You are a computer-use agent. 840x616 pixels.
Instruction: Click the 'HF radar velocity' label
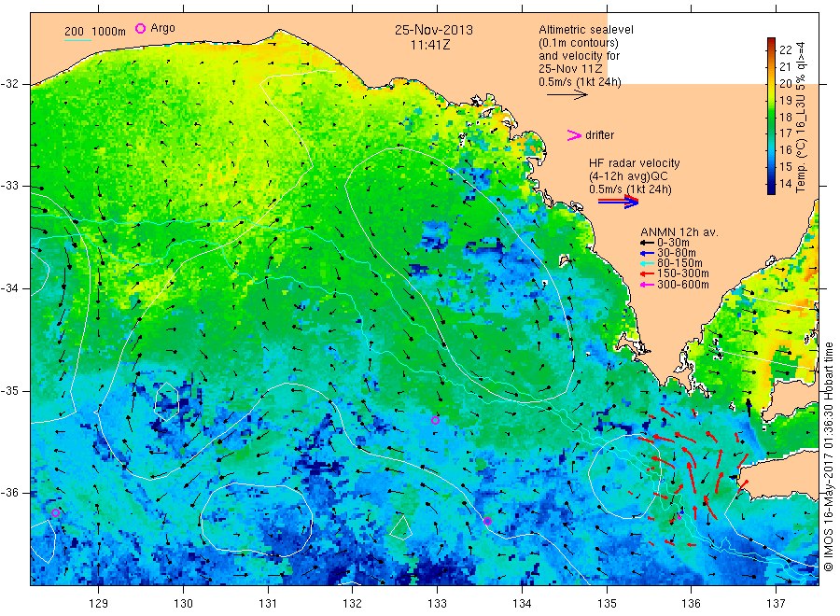[x=635, y=163]
